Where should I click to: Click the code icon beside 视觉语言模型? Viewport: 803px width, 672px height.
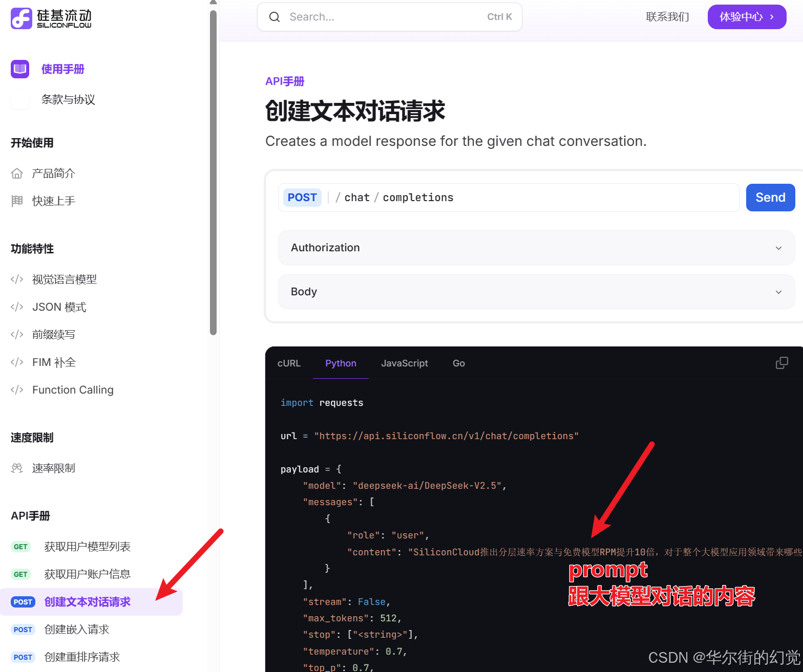point(17,279)
